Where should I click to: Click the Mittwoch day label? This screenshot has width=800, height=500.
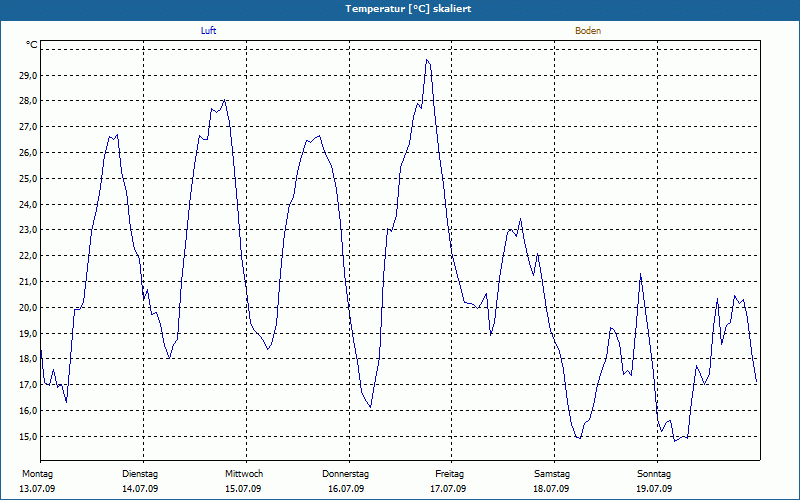[244, 474]
